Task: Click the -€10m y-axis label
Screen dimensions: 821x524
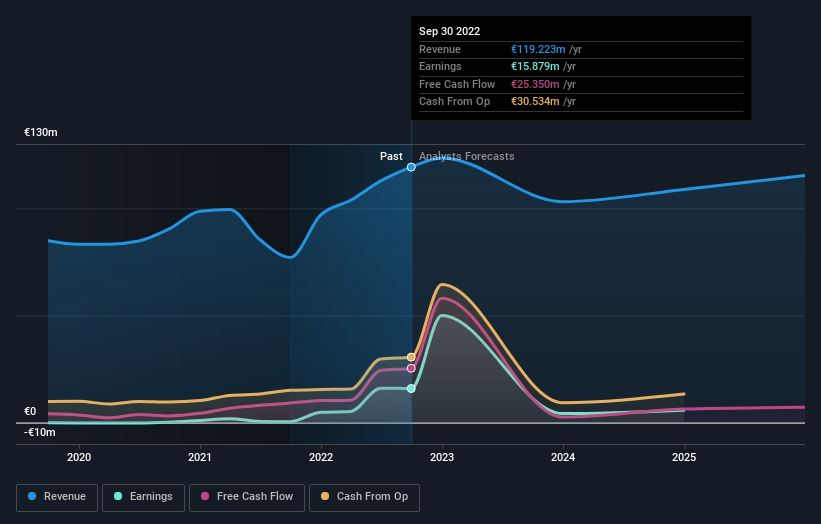Action: 40,432
